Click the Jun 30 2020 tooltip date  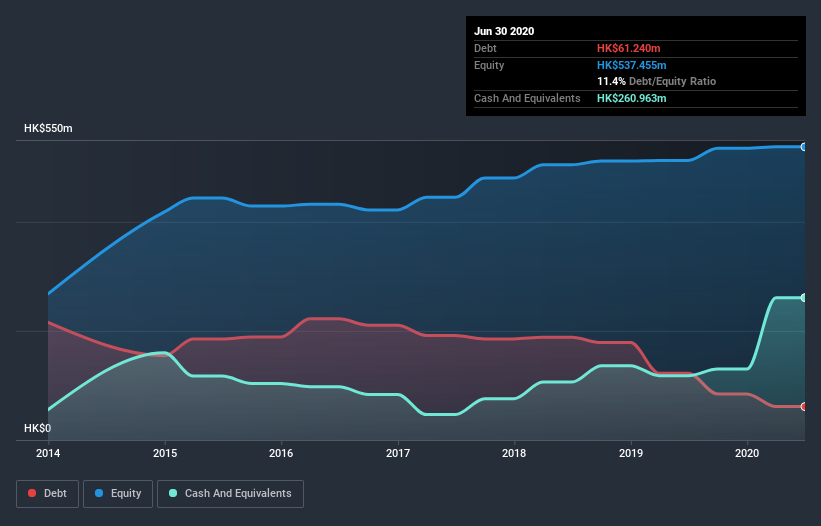(504, 31)
